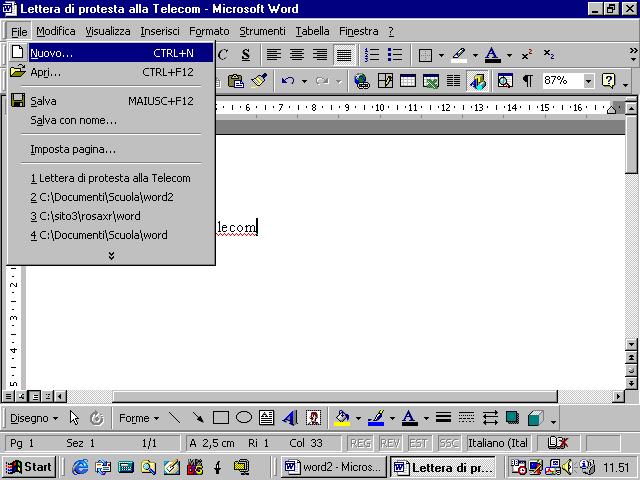Open the border style dropdown arrow
640x480 pixels.
(x=441, y=55)
